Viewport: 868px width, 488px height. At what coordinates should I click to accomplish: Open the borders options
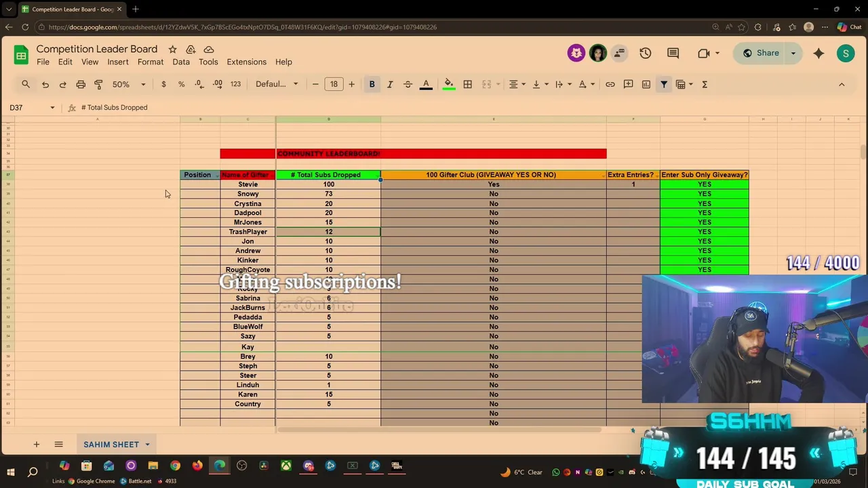(x=467, y=84)
